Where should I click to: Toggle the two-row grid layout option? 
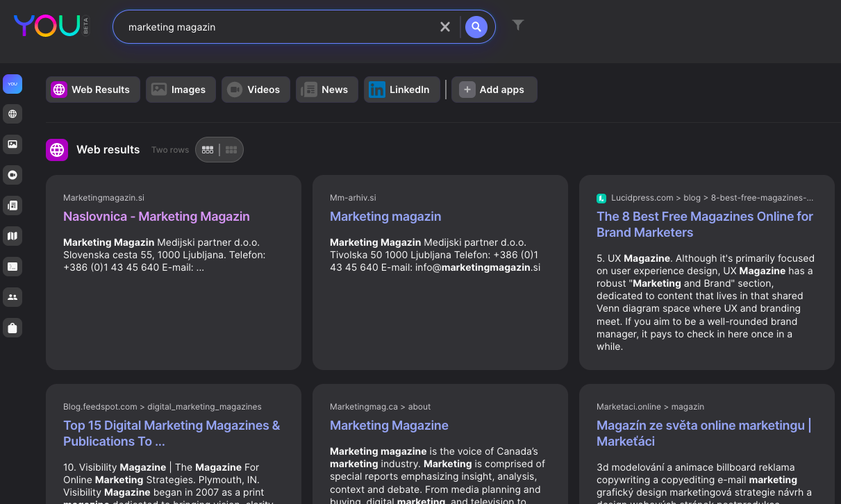tap(208, 149)
